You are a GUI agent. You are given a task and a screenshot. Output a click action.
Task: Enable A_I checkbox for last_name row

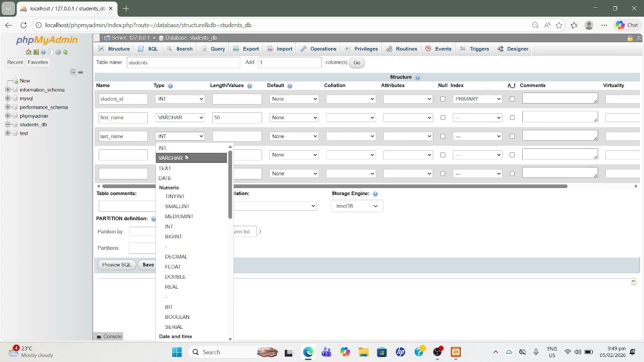pos(512,136)
